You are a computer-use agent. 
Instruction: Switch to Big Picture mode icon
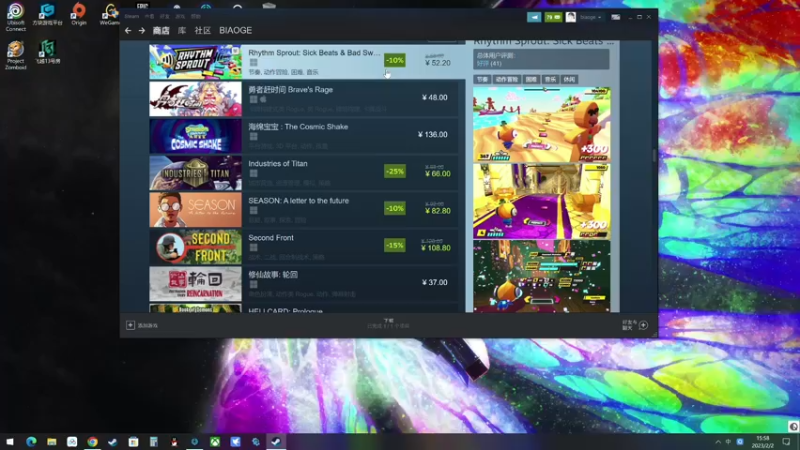coord(616,17)
